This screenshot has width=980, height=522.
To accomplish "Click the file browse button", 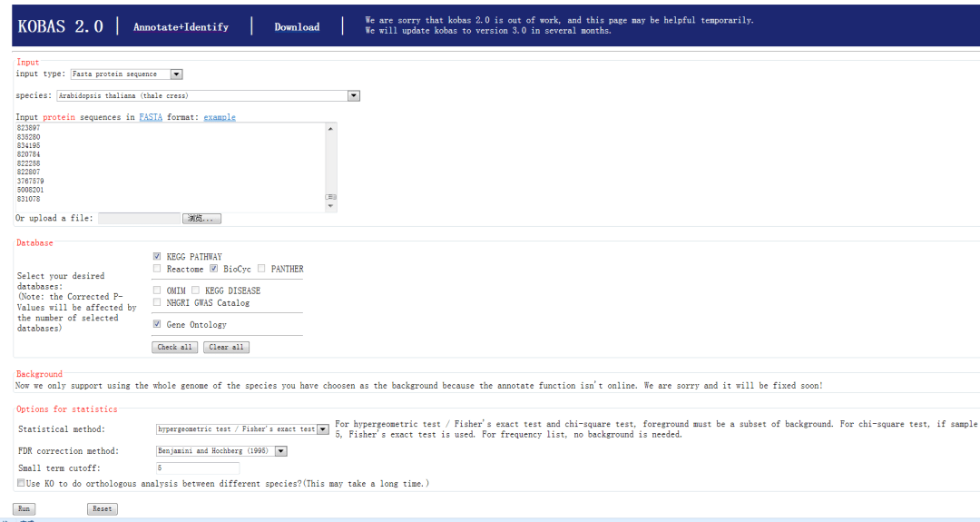I will click(201, 218).
